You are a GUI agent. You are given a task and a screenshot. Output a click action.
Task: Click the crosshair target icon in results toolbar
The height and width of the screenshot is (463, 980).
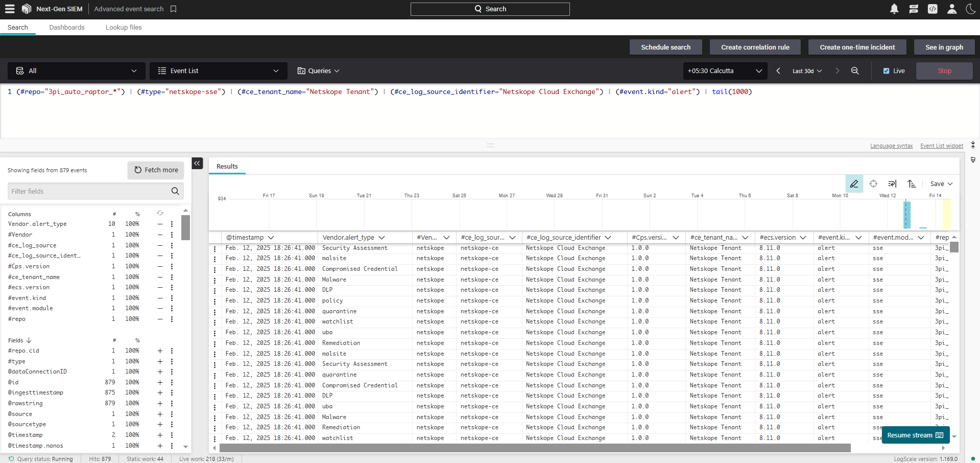click(x=873, y=183)
